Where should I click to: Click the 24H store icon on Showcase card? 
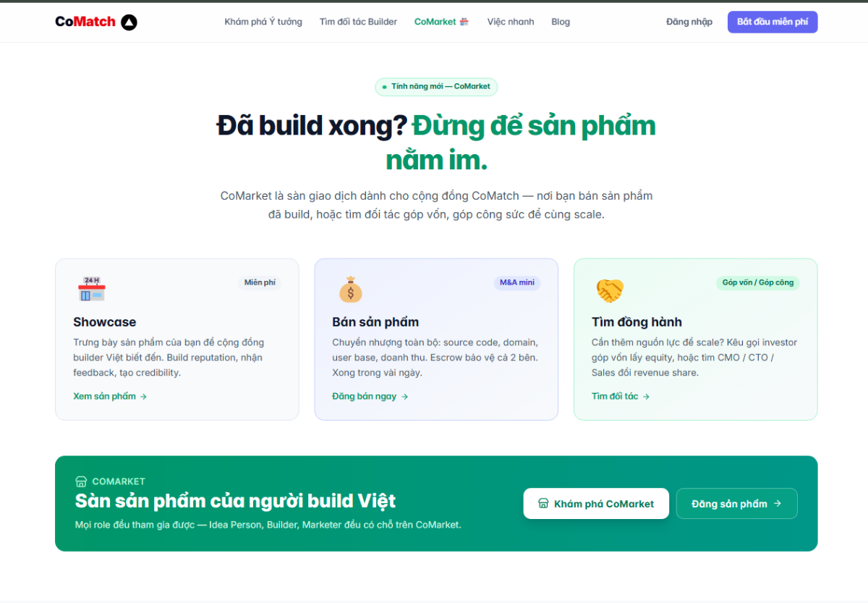[92, 289]
